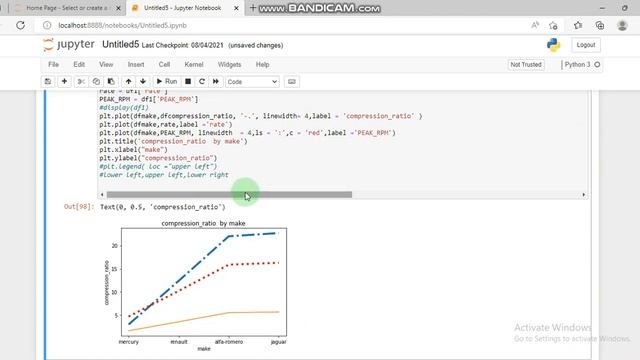Run the selected cell
The height and width of the screenshot is (360, 640).
point(167,82)
